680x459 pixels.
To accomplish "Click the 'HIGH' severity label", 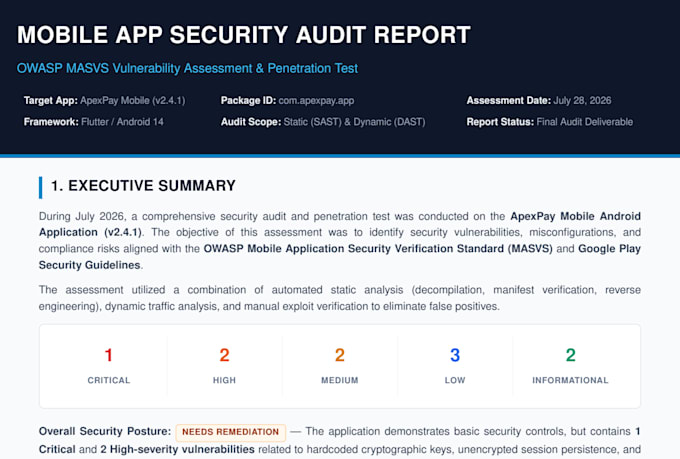I will tap(224, 380).
